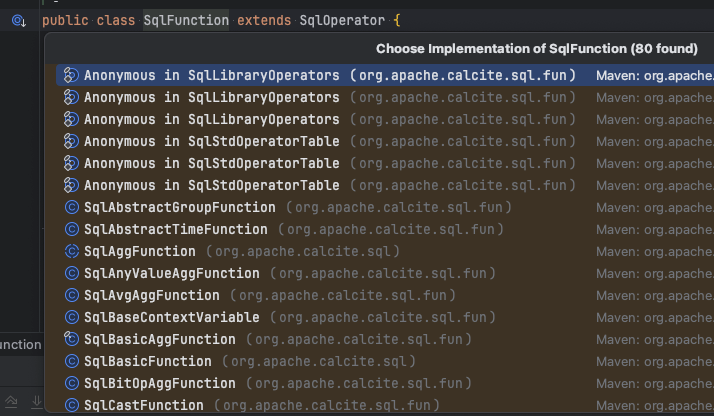Click the implementations gutter icon beside SqlFunction
Image resolution: width=714 pixels, height=416 pixels.
coord(19,20)
